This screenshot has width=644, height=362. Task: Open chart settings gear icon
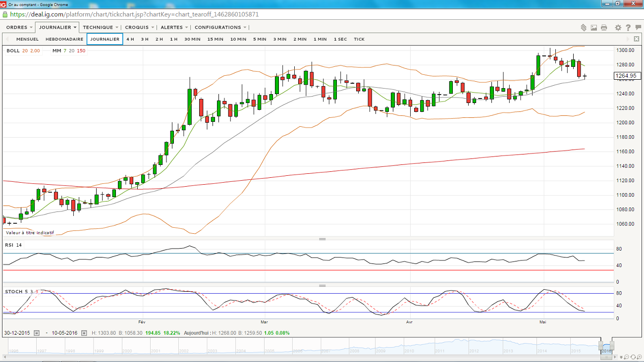[x=618, y=28]
